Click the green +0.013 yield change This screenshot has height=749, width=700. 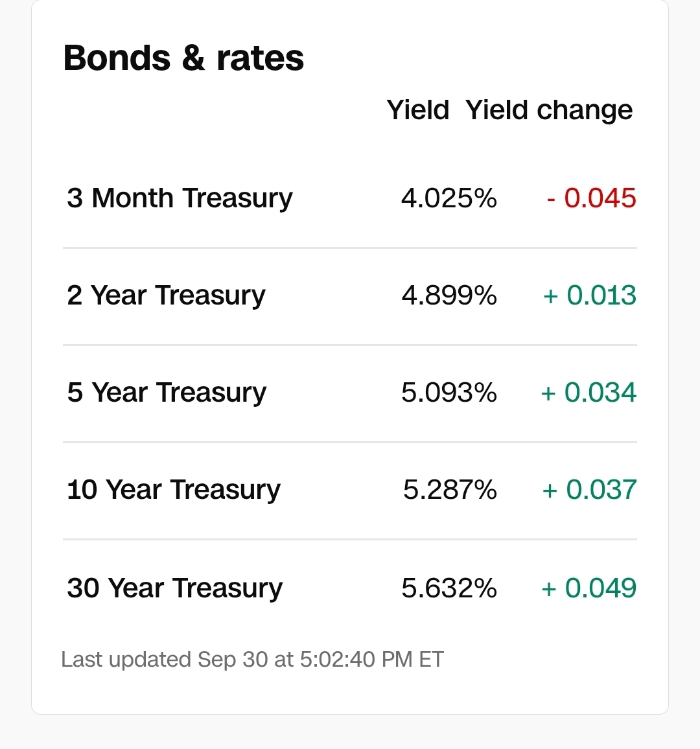[x=590, y=295]
